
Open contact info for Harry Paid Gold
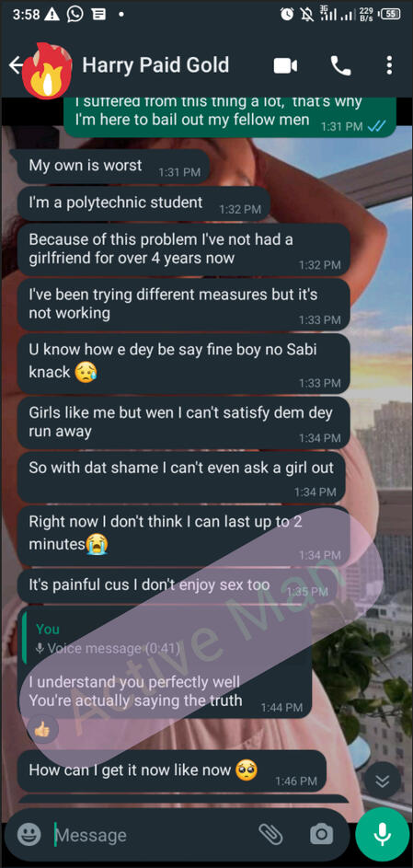pos(155,65)
